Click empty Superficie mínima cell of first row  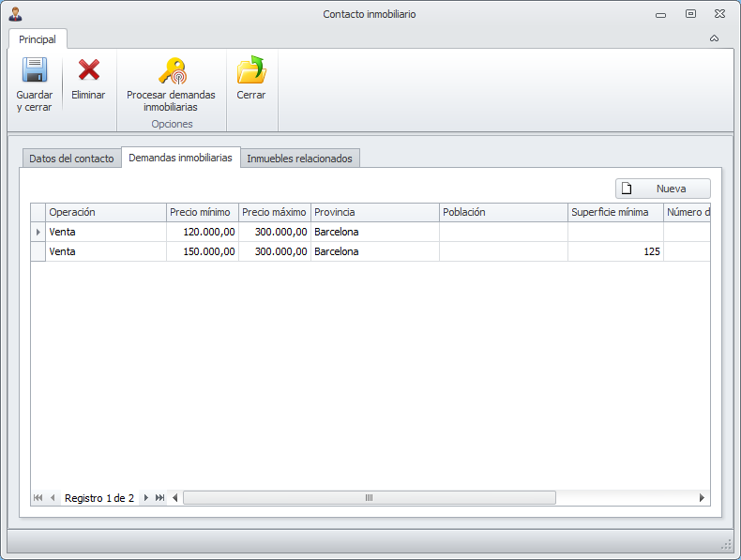coord(615,232)
